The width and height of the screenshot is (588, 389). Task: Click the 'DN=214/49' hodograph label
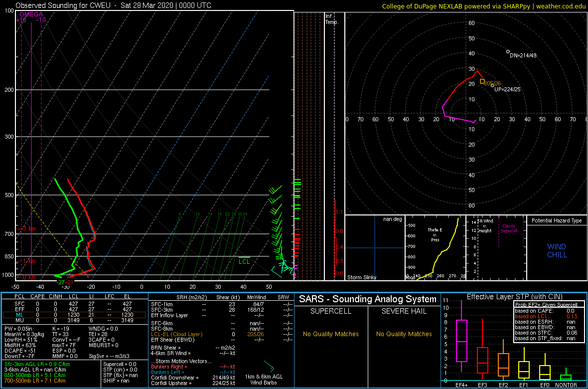pyautogui.click(x=523, y=55)
